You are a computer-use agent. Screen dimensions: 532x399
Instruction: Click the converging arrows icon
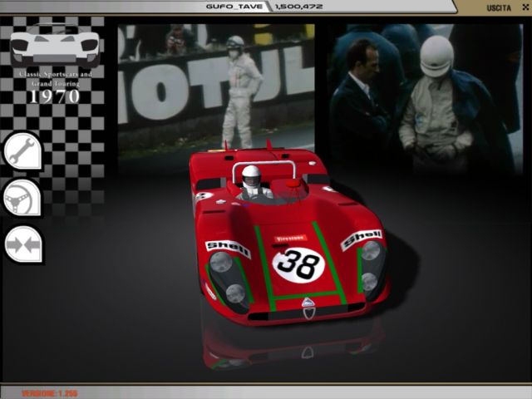tap(24, 244)
